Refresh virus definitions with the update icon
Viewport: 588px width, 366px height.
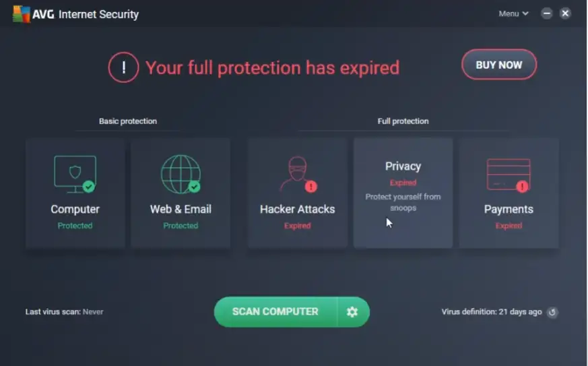click(x=552, y=312)
